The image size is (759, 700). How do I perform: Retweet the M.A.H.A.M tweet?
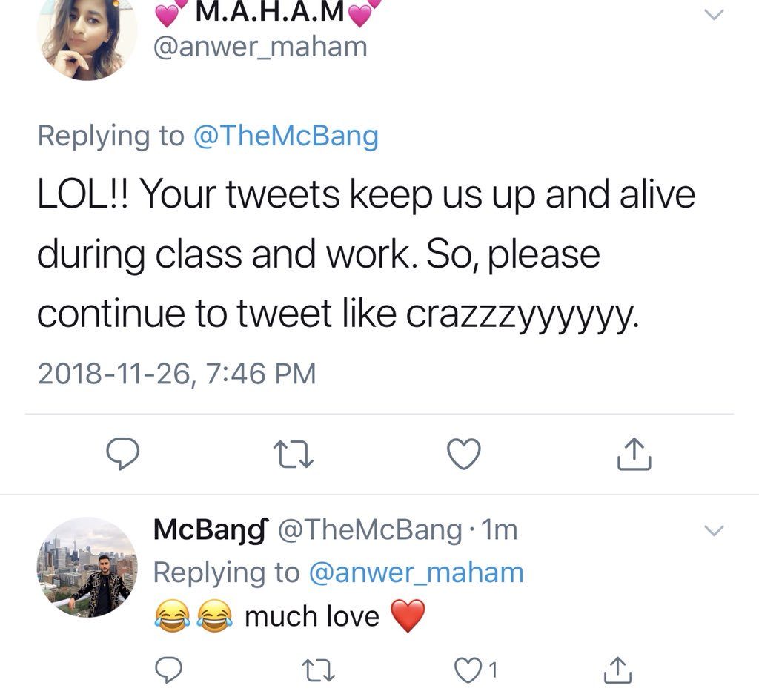click(x=293, y=454)
